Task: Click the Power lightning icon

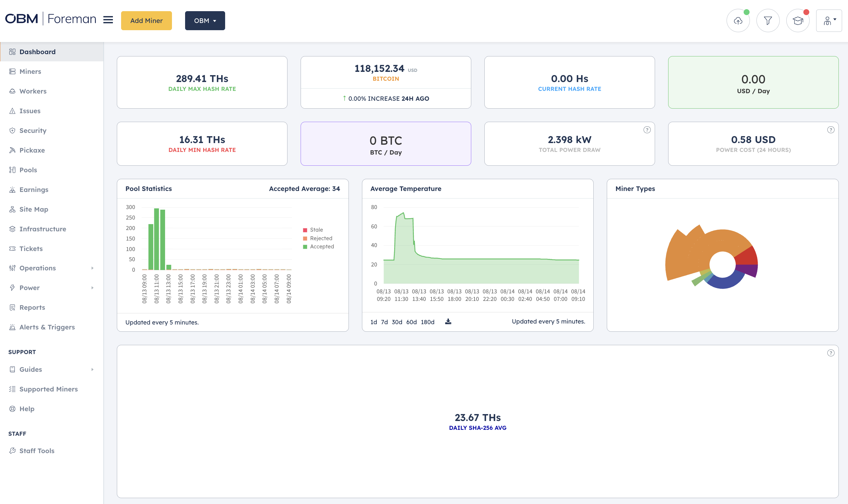Action: point(12,288)
